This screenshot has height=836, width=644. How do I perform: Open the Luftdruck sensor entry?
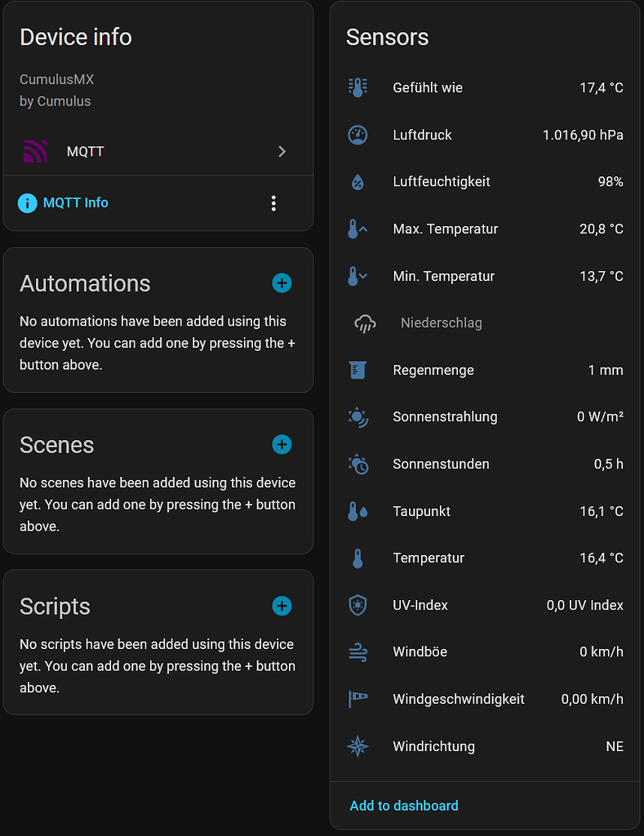485,135
